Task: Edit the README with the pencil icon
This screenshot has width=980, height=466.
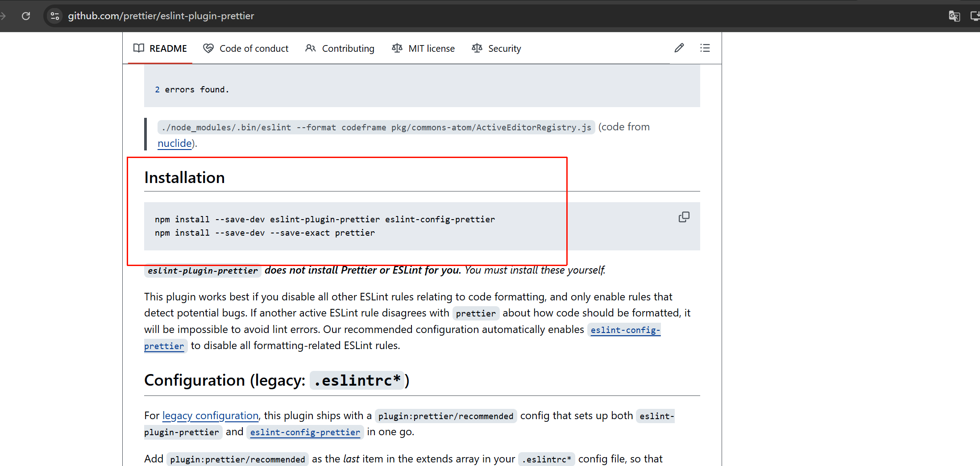Action: 679,48
